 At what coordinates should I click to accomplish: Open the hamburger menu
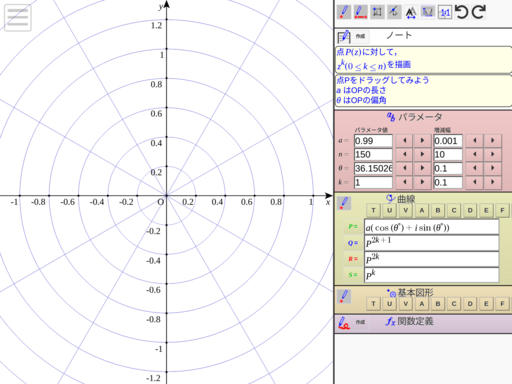coord(18,18)
